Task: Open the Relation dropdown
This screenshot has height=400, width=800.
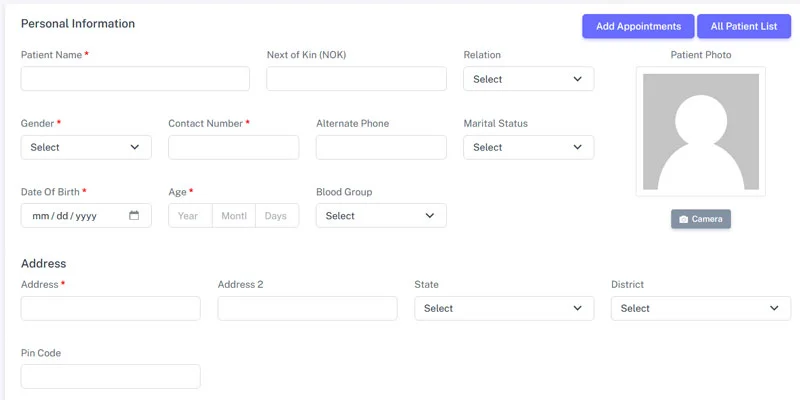Action: click(x=529, y=79)
